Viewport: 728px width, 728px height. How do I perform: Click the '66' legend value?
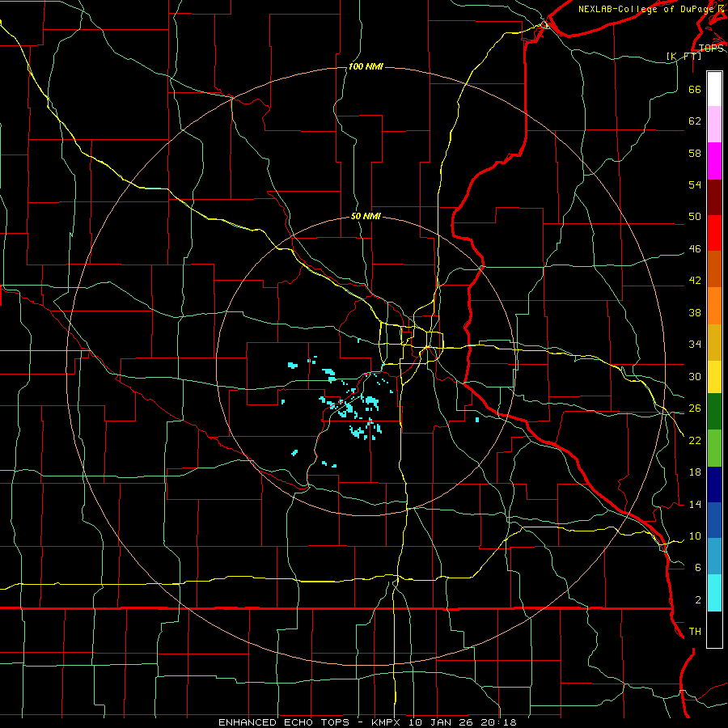[x=695, y=90]
